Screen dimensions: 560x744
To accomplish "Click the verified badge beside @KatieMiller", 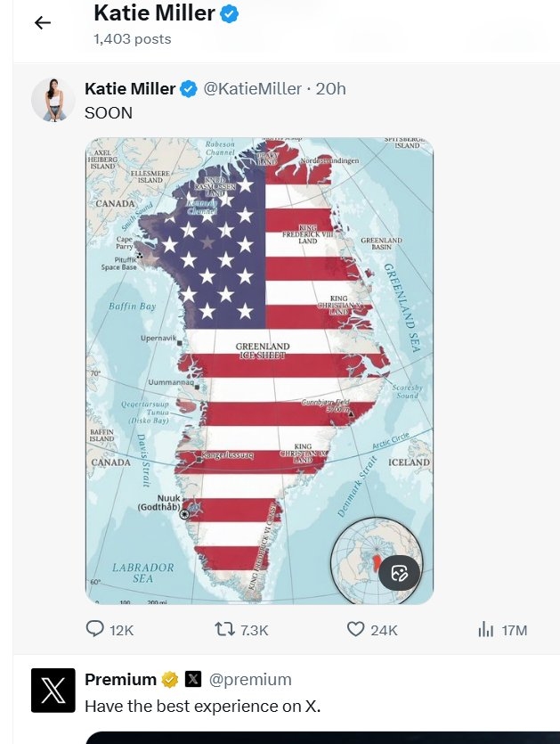I will pyautogui.click(x=189, y=88).
